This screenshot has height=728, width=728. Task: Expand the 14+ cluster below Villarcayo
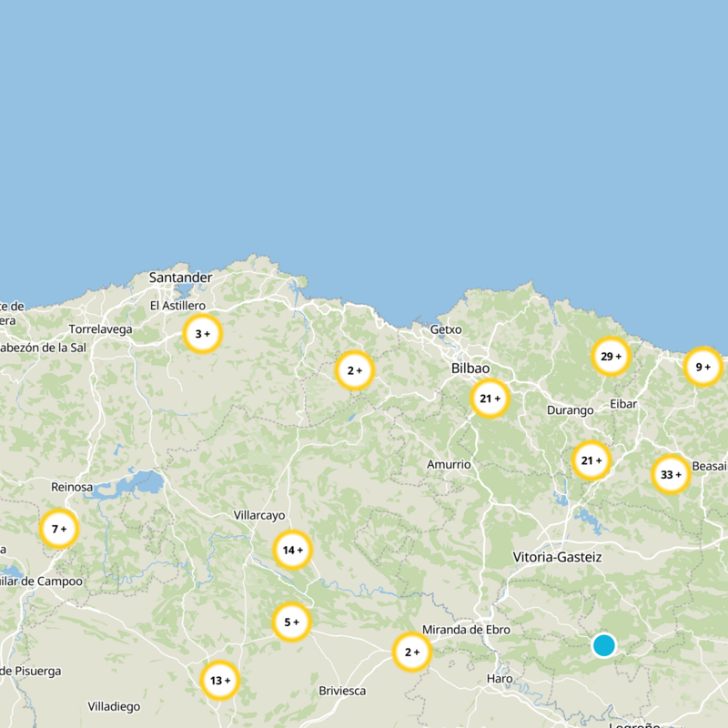(x=293, y=550)
